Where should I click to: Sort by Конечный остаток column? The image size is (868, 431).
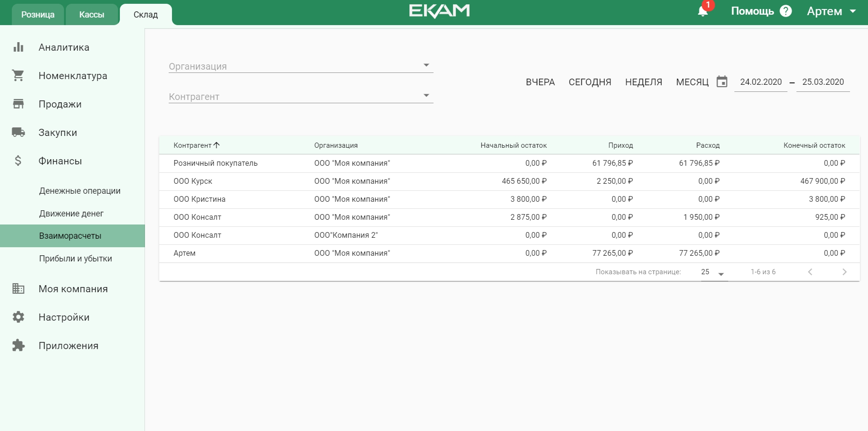pyautogui.click(x=814, y=145)
